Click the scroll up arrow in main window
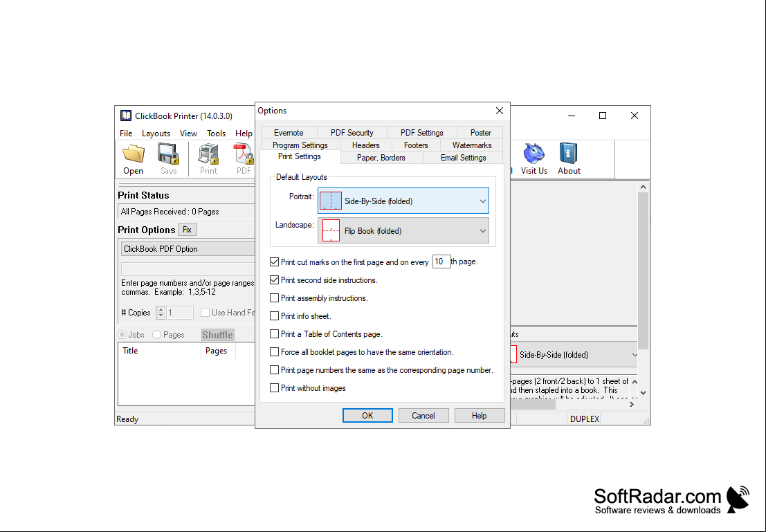This screenshot has height=532, width=766. click(643, 187)
